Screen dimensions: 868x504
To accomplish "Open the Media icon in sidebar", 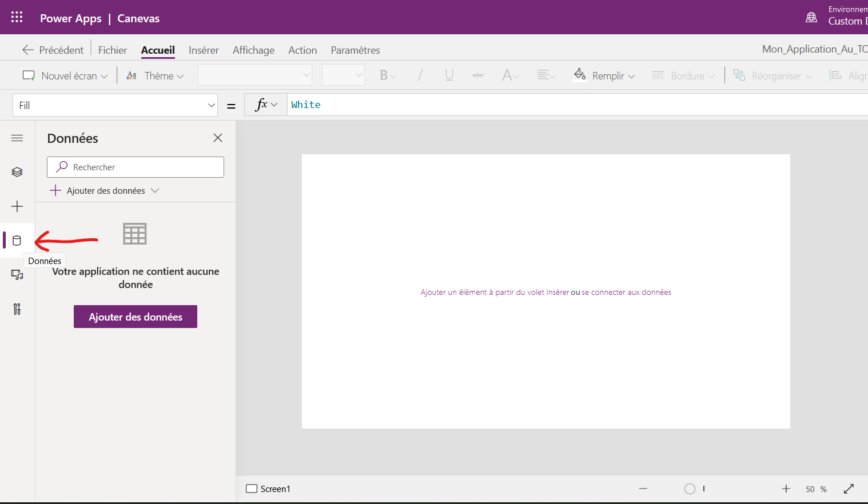I will tap(17, 275).
